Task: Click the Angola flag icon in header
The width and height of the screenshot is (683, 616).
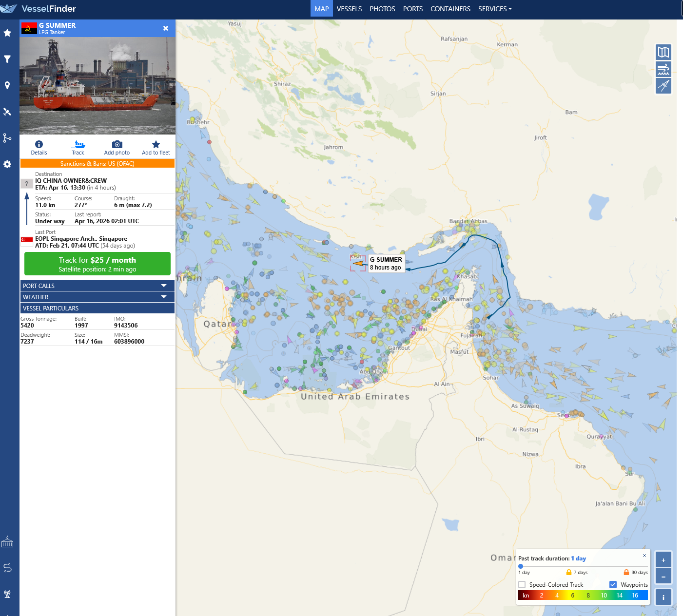Action: (29, 28)
